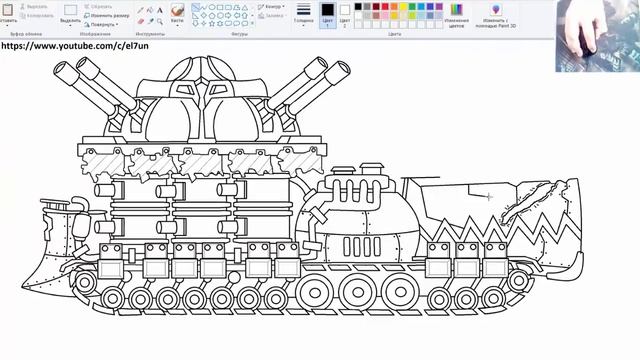The width and height of the screenshot is (640, 360).
Task: Choose the Curve shape
Action: [204, 8]
